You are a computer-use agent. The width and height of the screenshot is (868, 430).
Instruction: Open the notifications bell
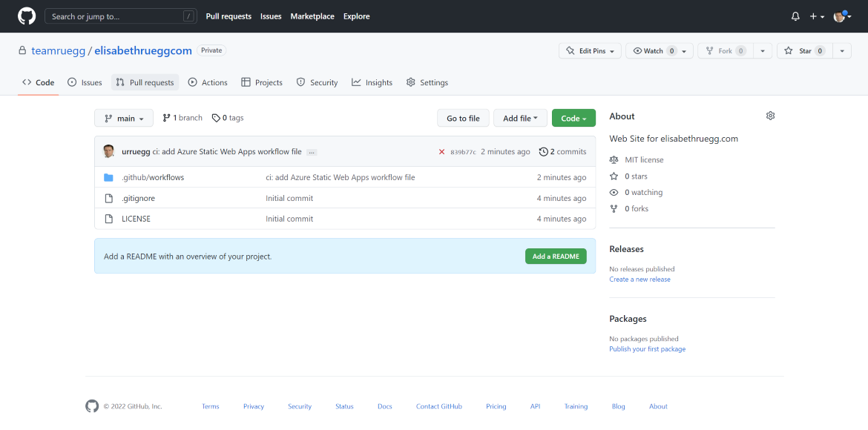795,16
